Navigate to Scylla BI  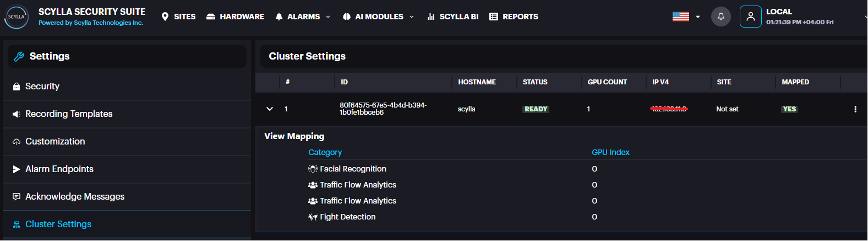452,17
